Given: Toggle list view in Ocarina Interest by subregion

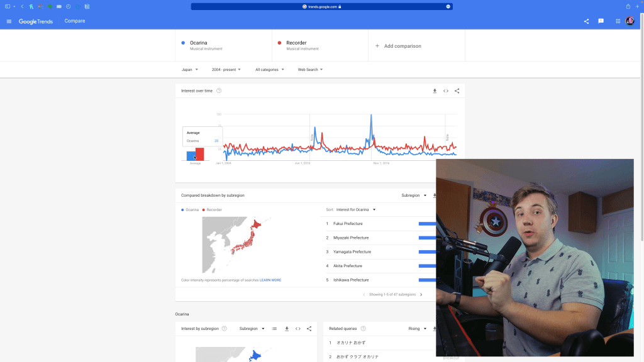Looking at the screenshot, I should pos(274,329).
